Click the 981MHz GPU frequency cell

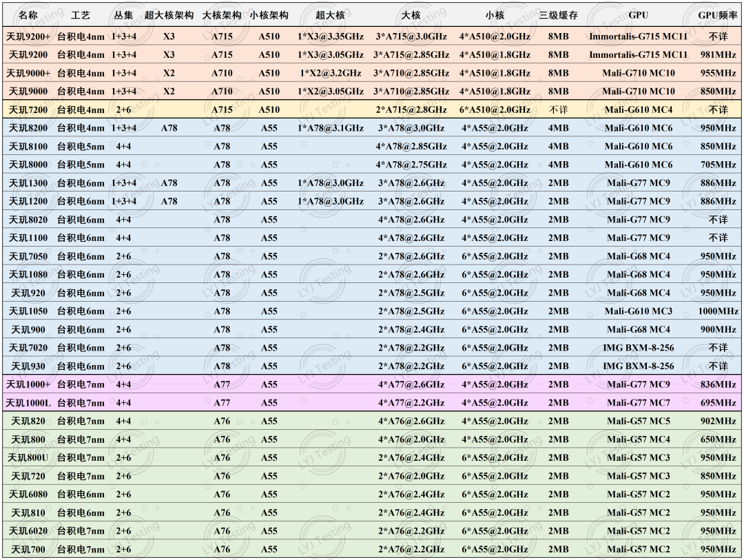coord(718,54)
